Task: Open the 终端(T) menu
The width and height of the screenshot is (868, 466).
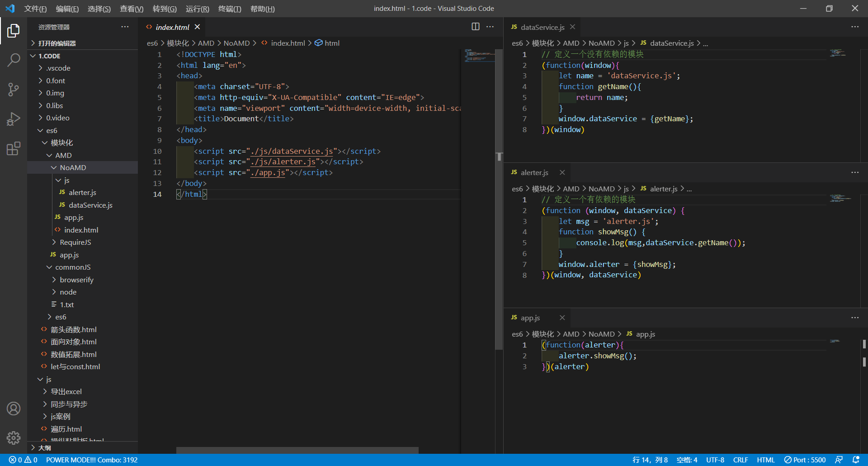Action: (230, 9)
